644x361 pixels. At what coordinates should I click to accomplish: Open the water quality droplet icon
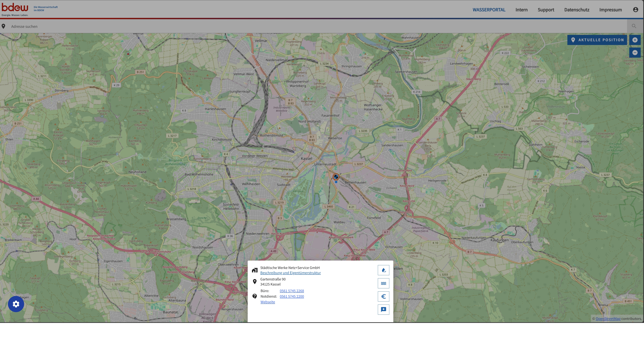383,270
